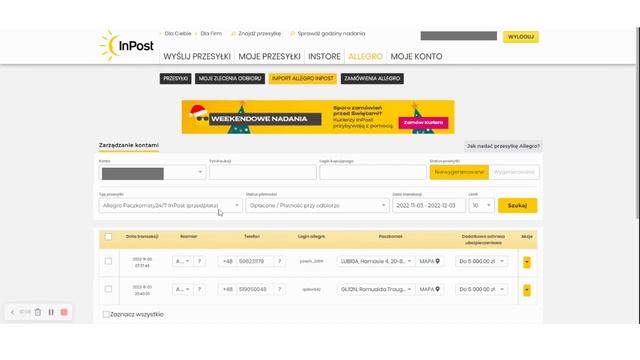Open Dla Ciebie link
Image resolution: width=640 pixels, height=360 pixels.
(178, 34)
